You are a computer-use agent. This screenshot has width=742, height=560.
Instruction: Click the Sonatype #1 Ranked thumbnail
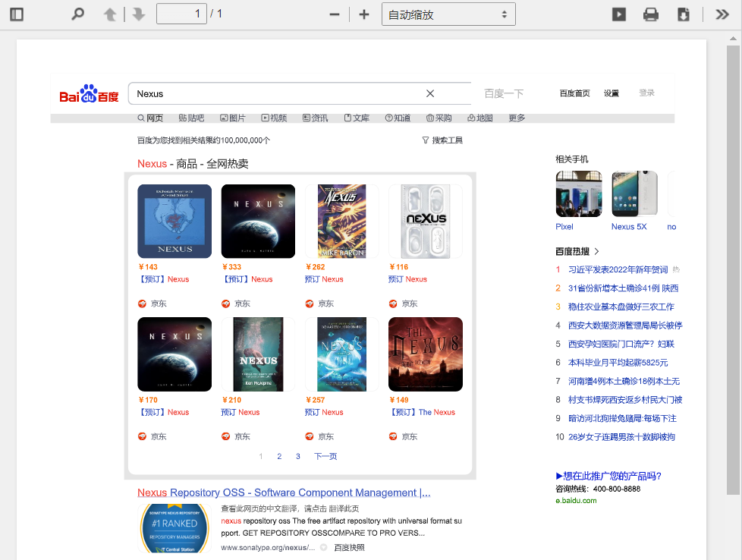pyautogui.click(x=174, y=528)
